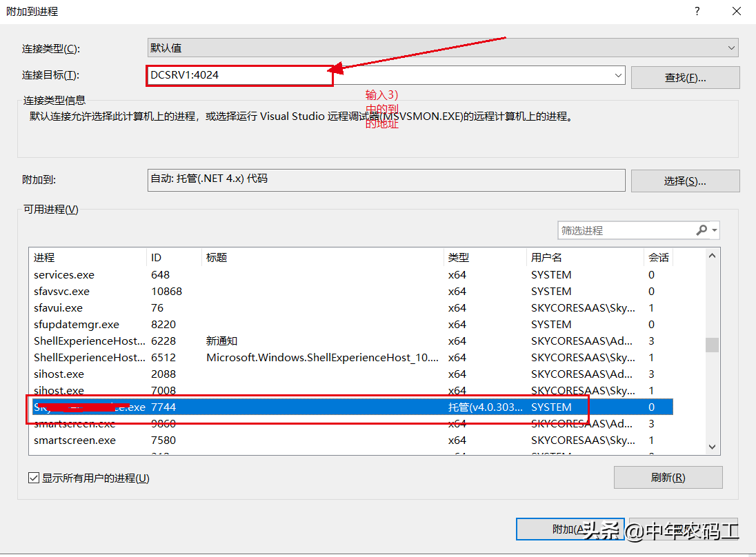Click the scroll down arrow of process list
Viewport: 756px width, 557px height.
712,447
